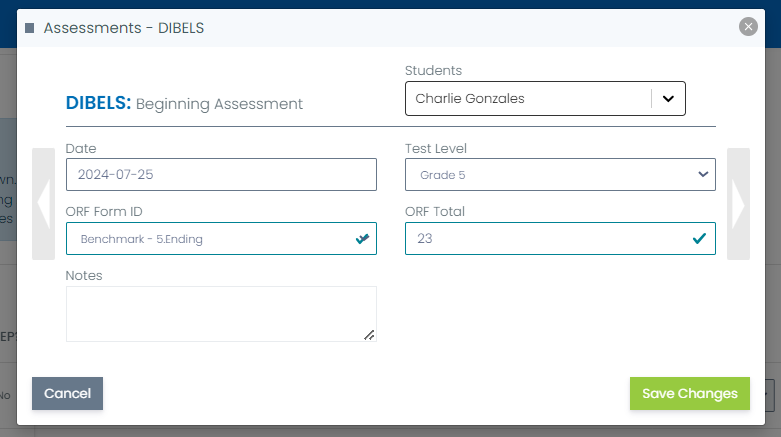Grab the Notes resize handle
This screenshot has width=781, height=437.
point(369,335)
